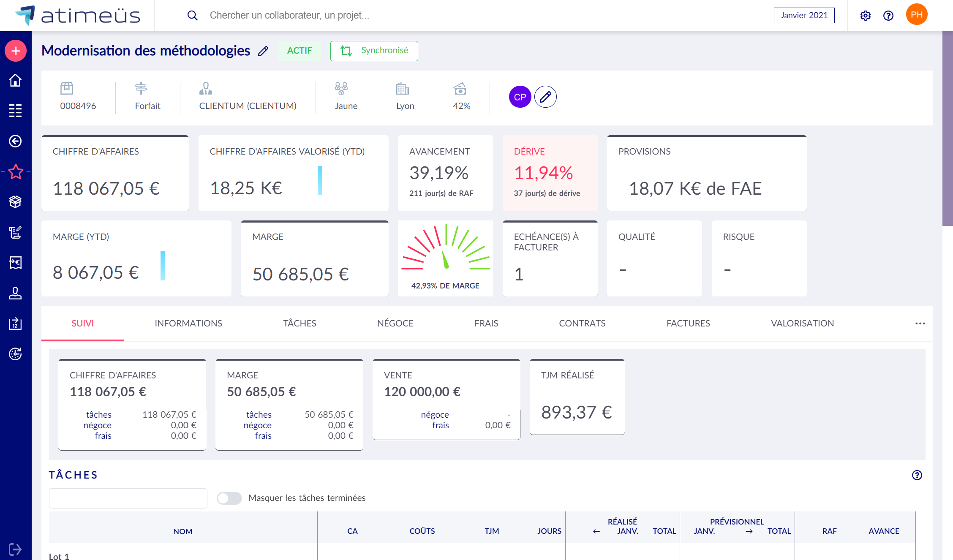Click the next month arrow in Prévisionnel column
The height and width of the screenshot is (560, 953).
(x=749, y=531)
